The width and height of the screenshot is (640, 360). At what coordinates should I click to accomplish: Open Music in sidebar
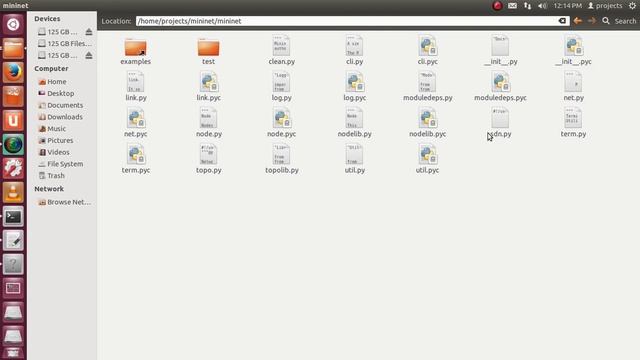(52, 129)
